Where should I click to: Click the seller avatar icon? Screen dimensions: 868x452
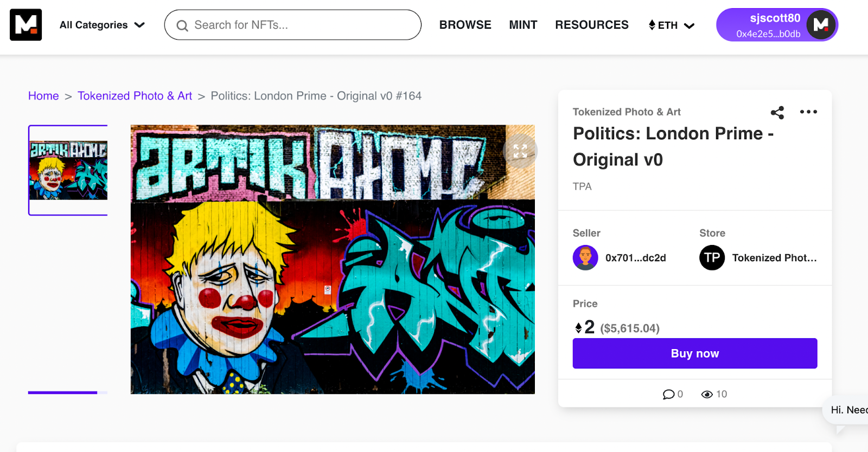[585, 258]
